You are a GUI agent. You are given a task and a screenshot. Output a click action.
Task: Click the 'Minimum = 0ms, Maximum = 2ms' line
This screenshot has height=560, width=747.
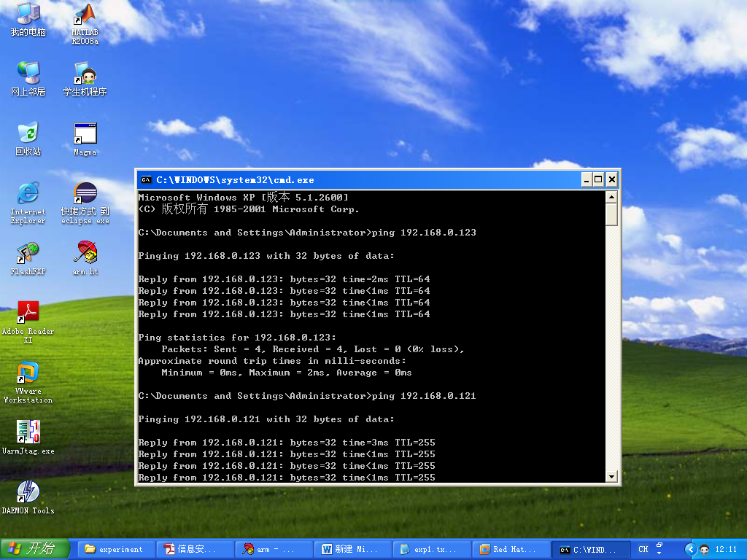click(x=286, y=373)
